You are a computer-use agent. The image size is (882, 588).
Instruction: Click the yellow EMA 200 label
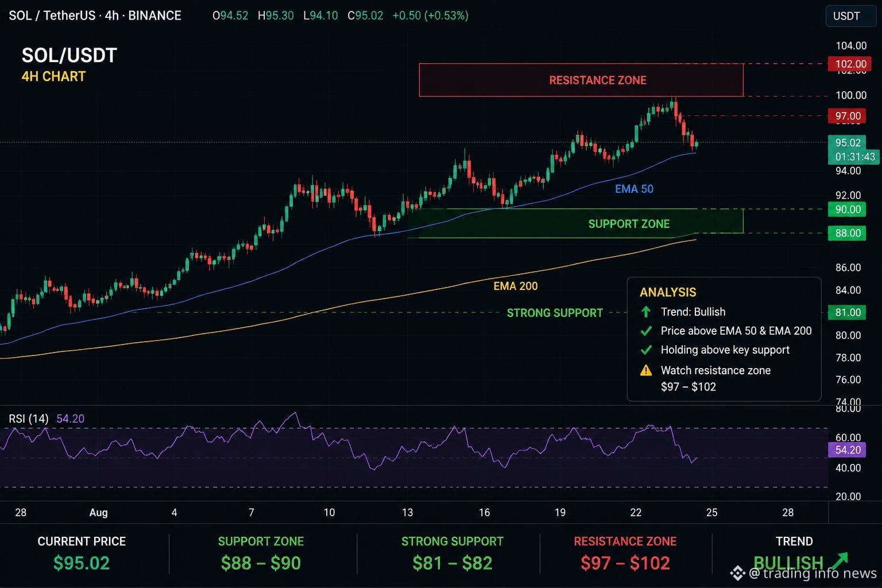[x=516, y=286]
